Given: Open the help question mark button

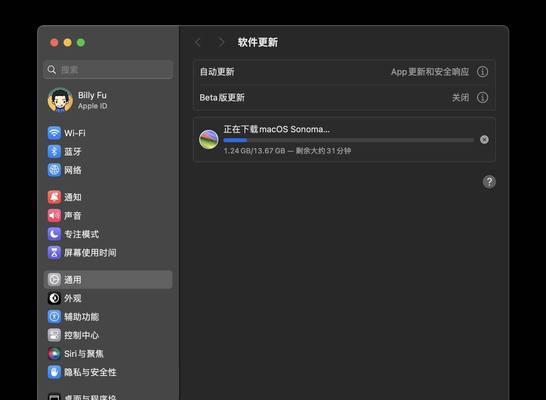Looking at the screenshot, I should (489, 182).
